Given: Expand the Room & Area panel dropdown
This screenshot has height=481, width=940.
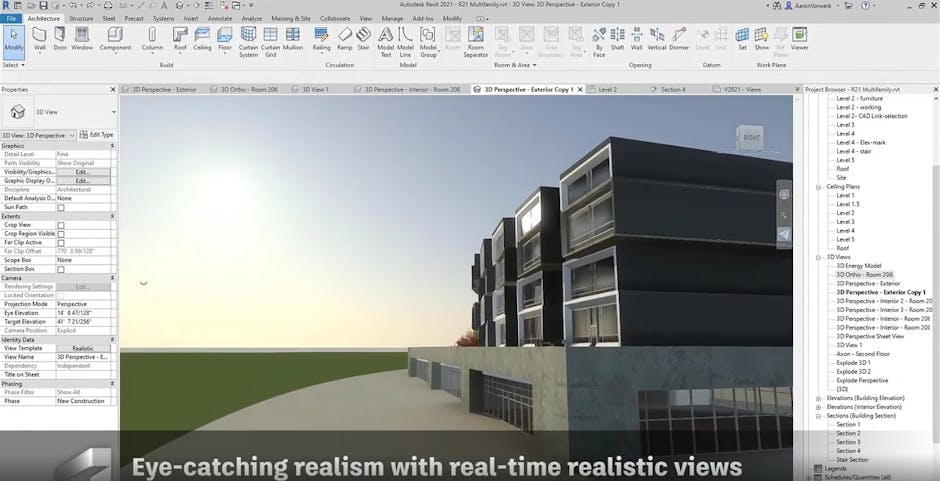Looking at the screenshot, I should 514,65.
